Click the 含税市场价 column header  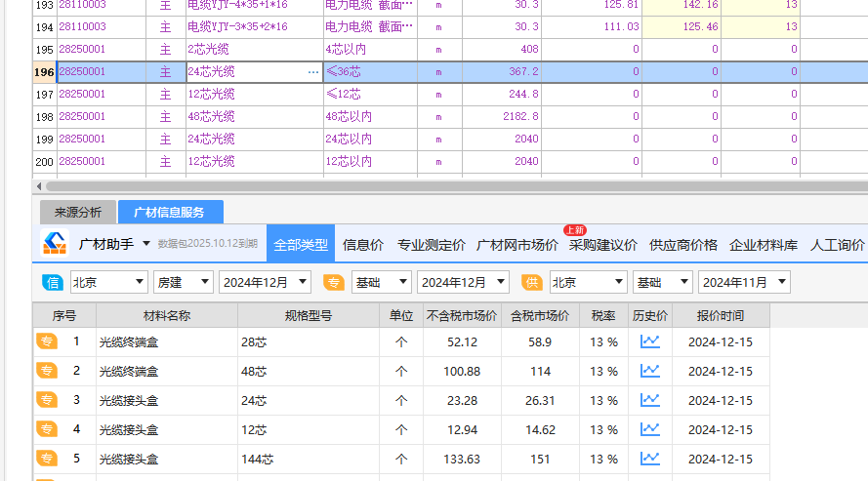(540, 316)
